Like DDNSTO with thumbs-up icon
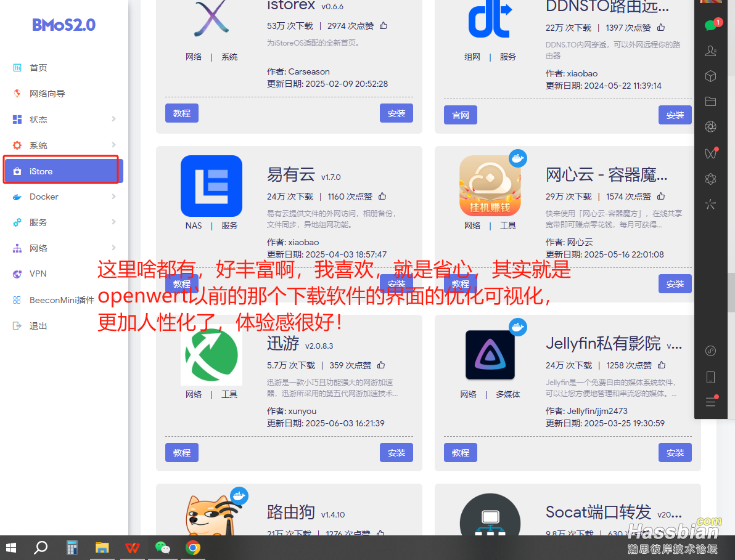 [x=661, y=27]
